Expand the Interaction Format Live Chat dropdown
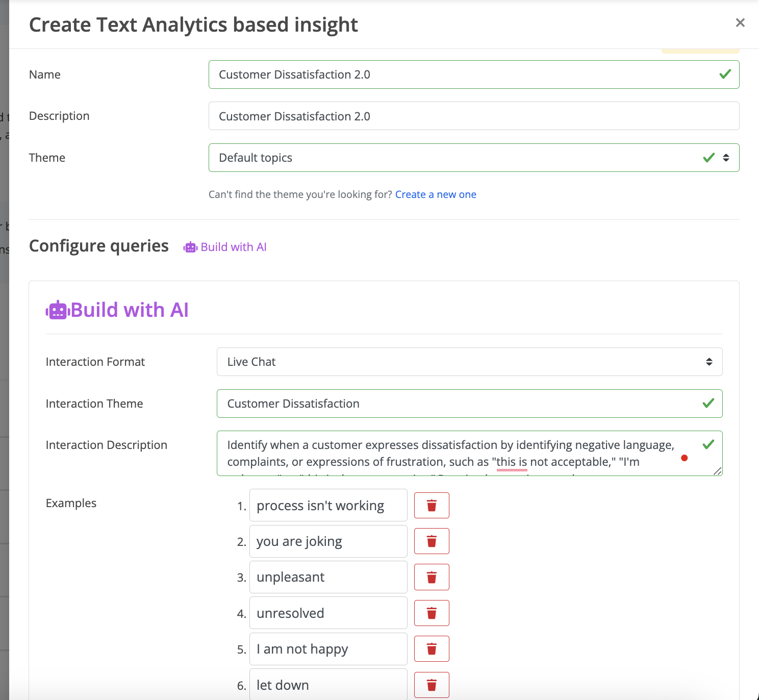 pos(470,362)
